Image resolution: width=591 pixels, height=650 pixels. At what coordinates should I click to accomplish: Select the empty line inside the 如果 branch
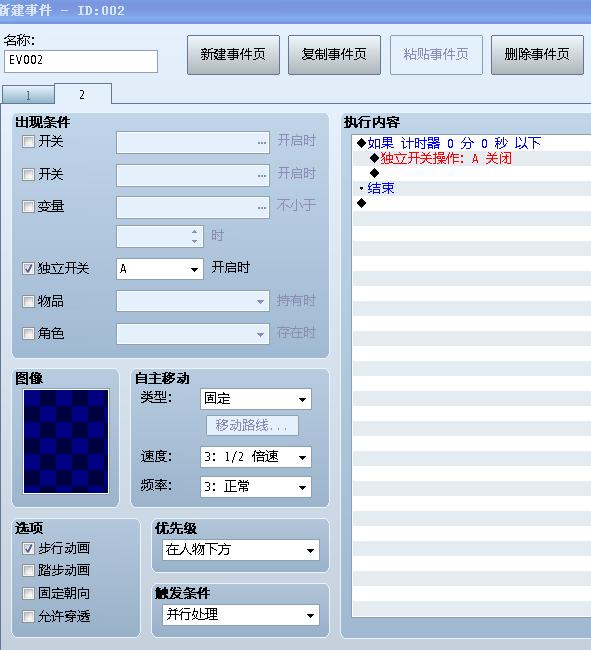(472, 173)
